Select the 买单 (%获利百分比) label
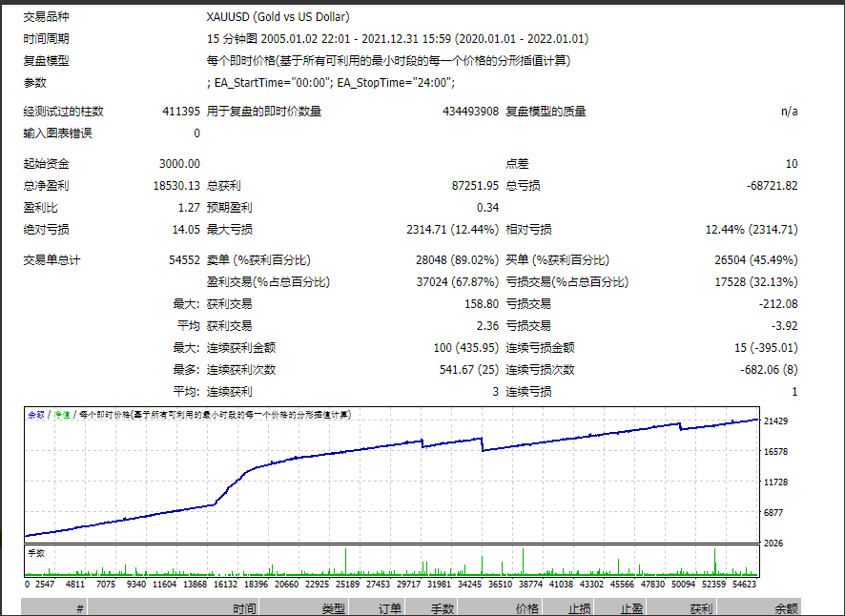This screenshot has height=616, width=845. coord(557,259)
